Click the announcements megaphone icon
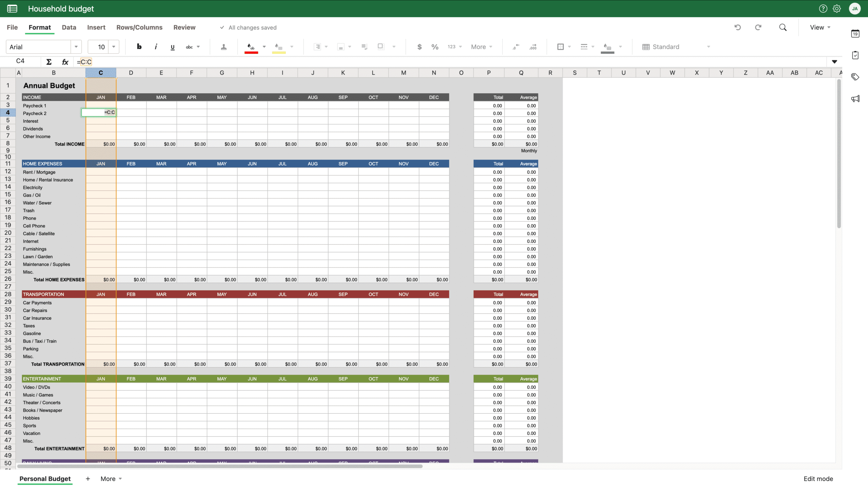The image size is (868, 488). (855, 99)
